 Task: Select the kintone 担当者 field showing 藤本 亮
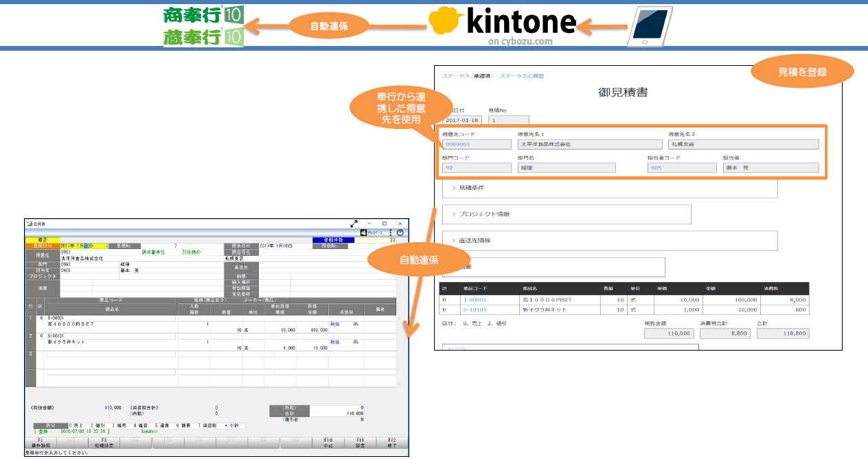(x=771, y=167)
